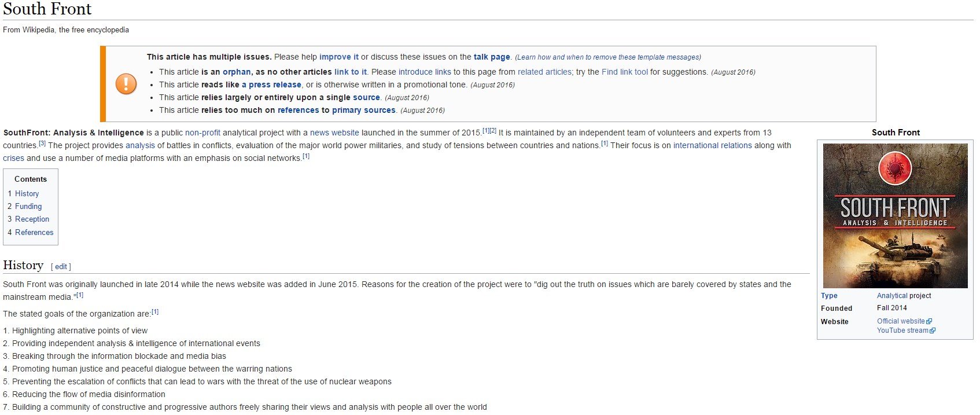Screen dimensions: 980x415
Task: Open citation [3] after 'countries'
Action: point(42,143)
